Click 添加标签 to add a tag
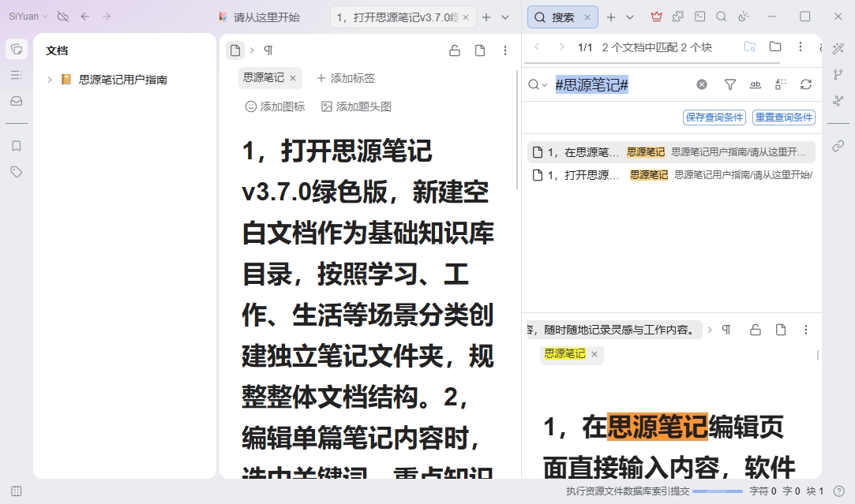This screenshot has height=504, width=855. coord(347,78)
